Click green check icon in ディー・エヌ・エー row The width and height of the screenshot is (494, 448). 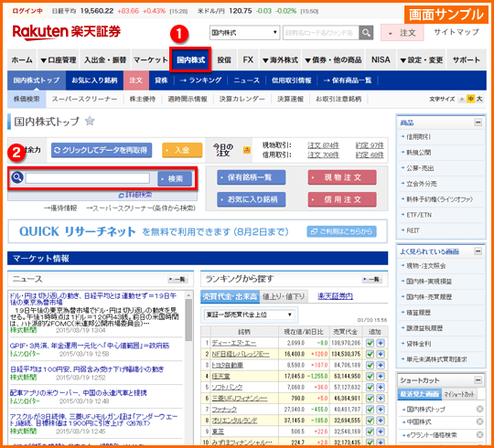370,343
